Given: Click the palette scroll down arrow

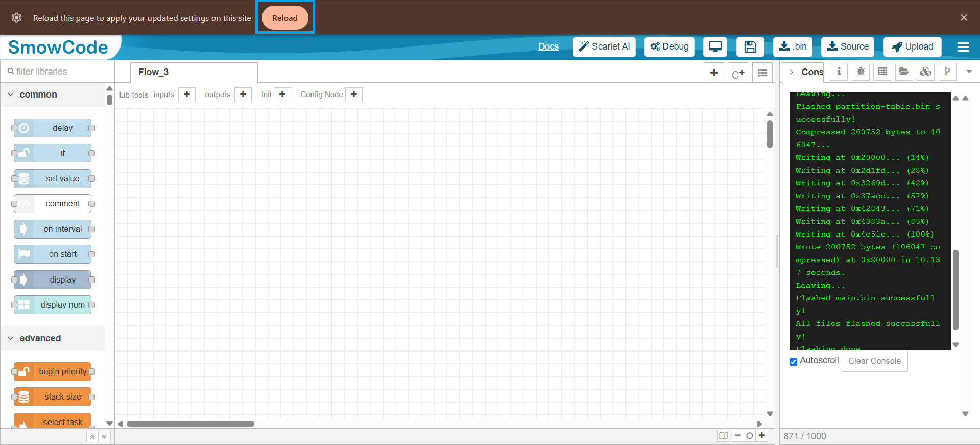Looking at the screenshot, I should pyautogui.click(x=109, y=424).
